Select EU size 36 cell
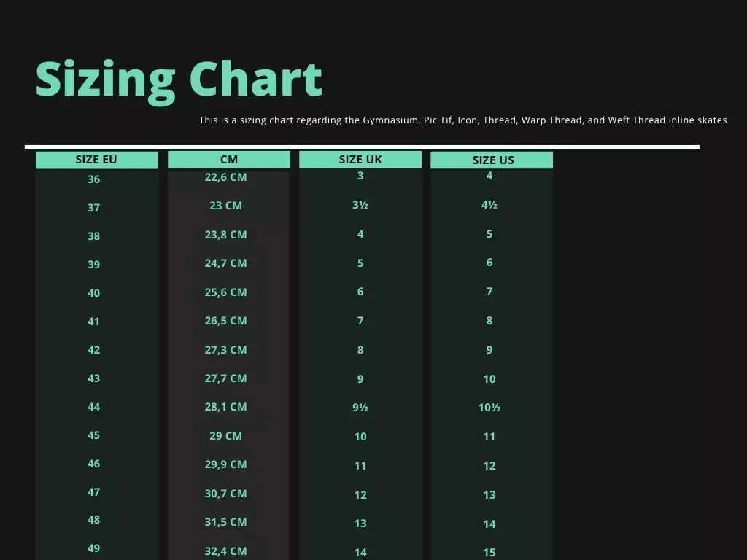 click(94, 179)
